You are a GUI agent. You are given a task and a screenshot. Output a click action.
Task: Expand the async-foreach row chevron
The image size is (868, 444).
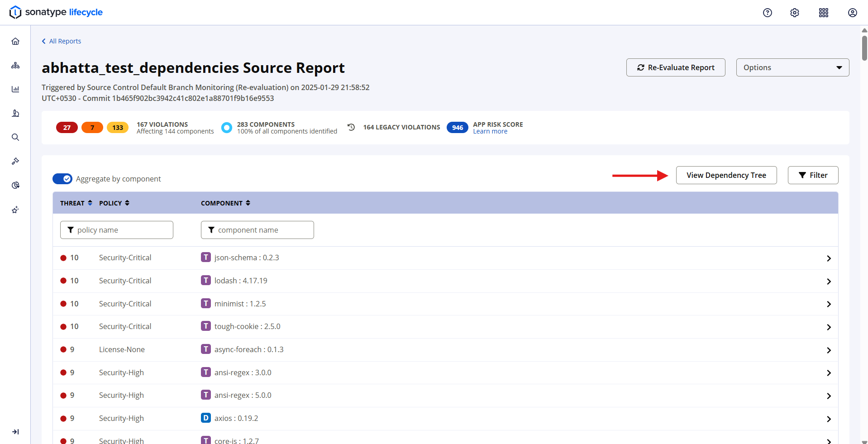[829, 350]
